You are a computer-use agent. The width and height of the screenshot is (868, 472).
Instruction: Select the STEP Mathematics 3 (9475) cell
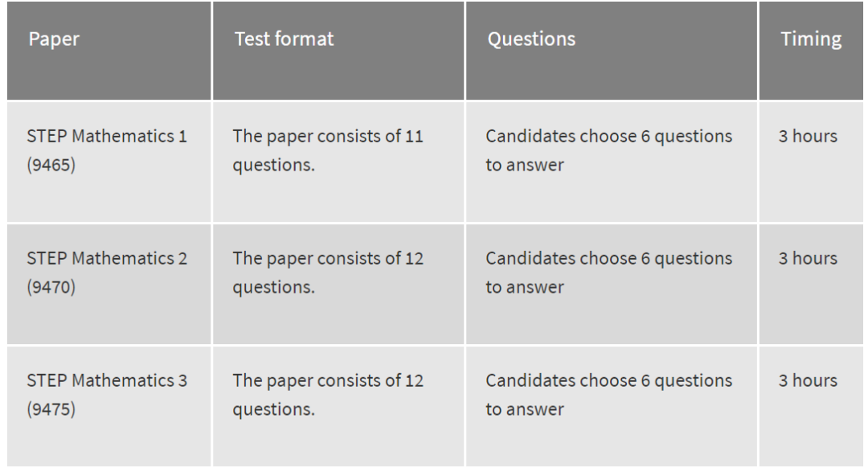pyautogui.click(x=109, y=406)
